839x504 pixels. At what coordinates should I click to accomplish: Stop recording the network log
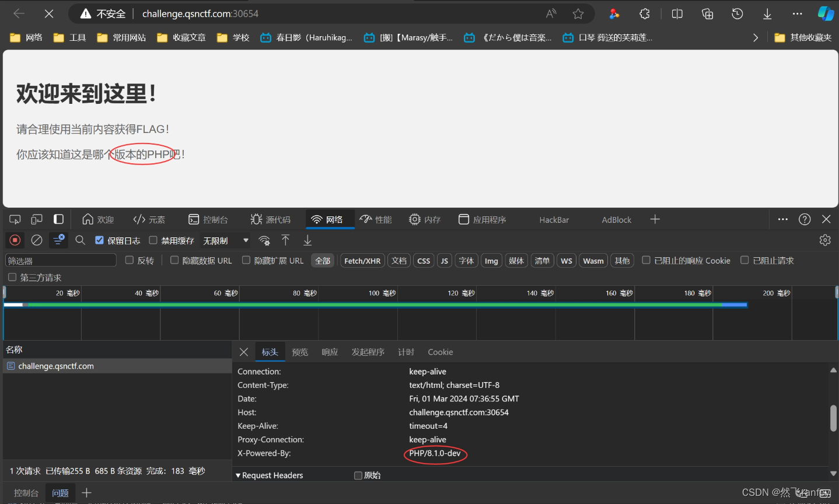pyautogui.click(x=15, y=240)
